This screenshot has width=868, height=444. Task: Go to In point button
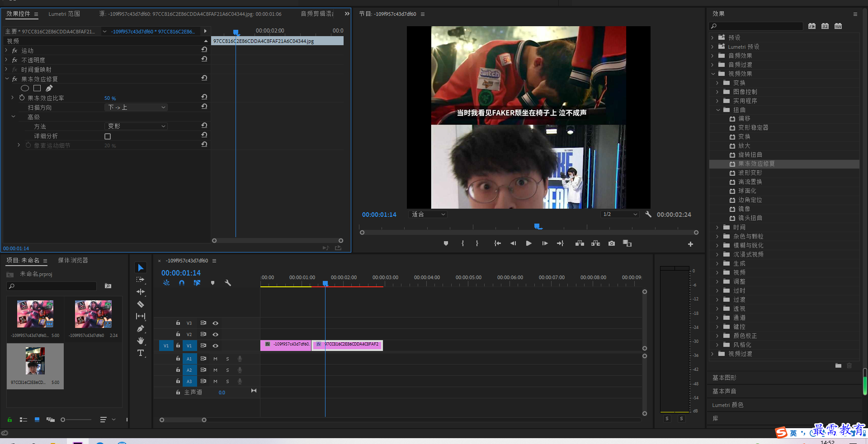click(497, 243)
